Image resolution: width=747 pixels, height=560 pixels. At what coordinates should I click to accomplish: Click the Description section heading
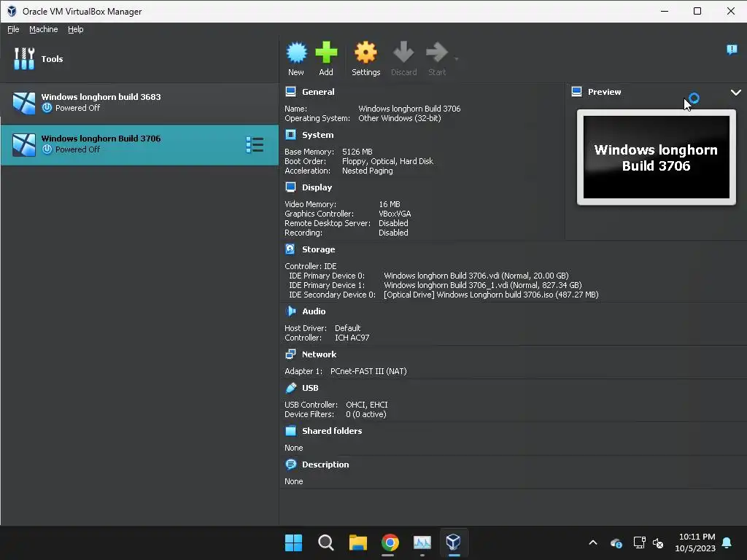pos(325,464)
